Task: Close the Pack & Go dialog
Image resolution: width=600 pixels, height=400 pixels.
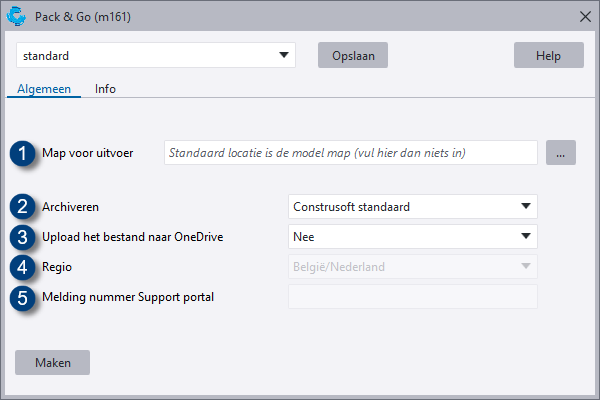Action: pos(585,16)
